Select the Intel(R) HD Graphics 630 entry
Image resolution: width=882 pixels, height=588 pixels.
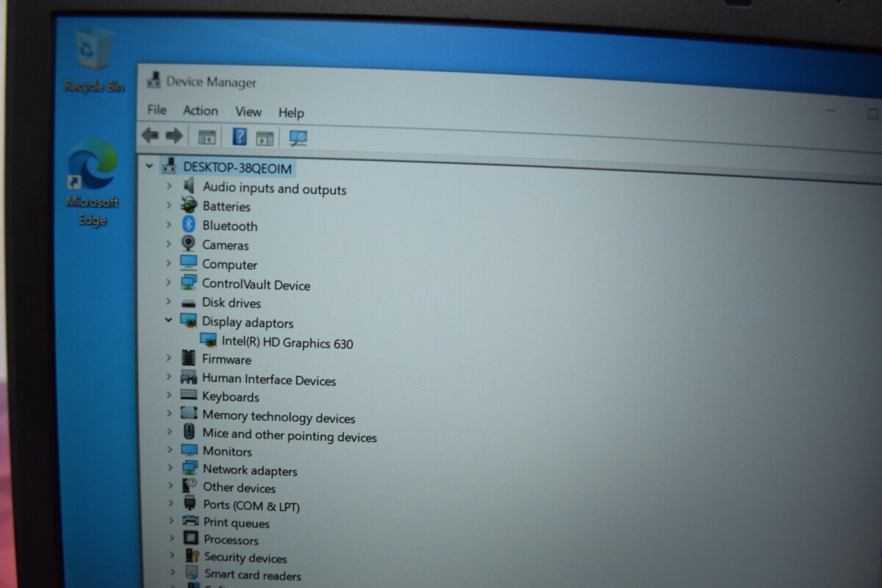pos(287,343)
